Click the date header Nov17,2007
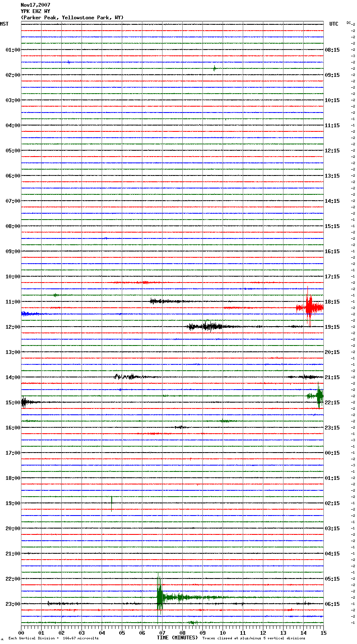This screenshot has width=357, height=644. pos(36,5)
